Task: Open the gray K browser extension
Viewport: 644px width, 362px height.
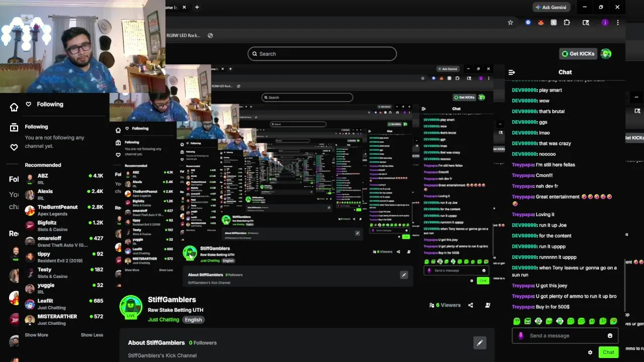Action: (553, 23)
